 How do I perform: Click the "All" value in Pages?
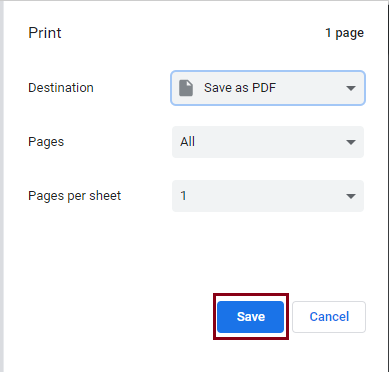188,142
